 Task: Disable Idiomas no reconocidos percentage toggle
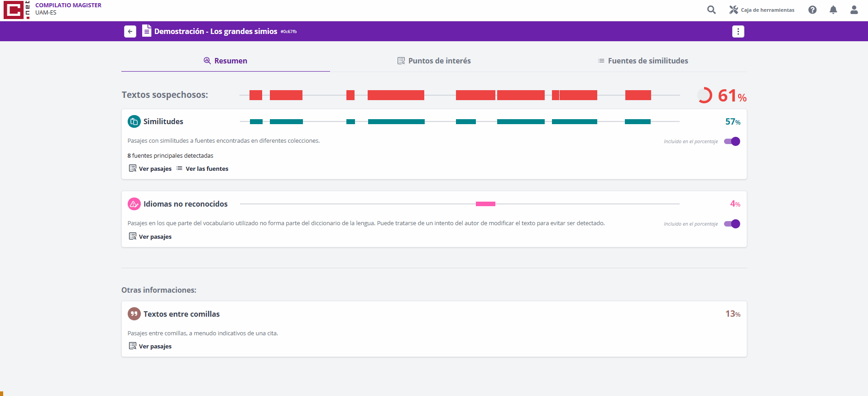[732, 224]
